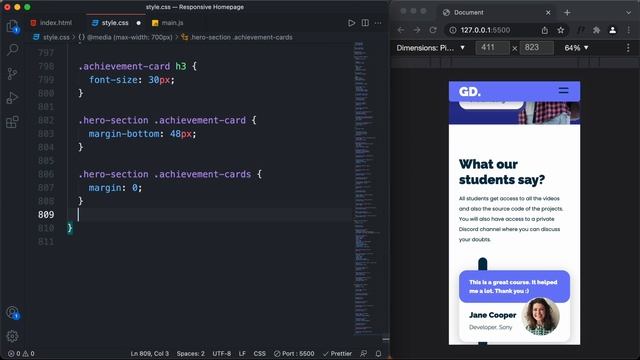Open the Accounts menu icon

pyautogui.click(x=13, y=313)
